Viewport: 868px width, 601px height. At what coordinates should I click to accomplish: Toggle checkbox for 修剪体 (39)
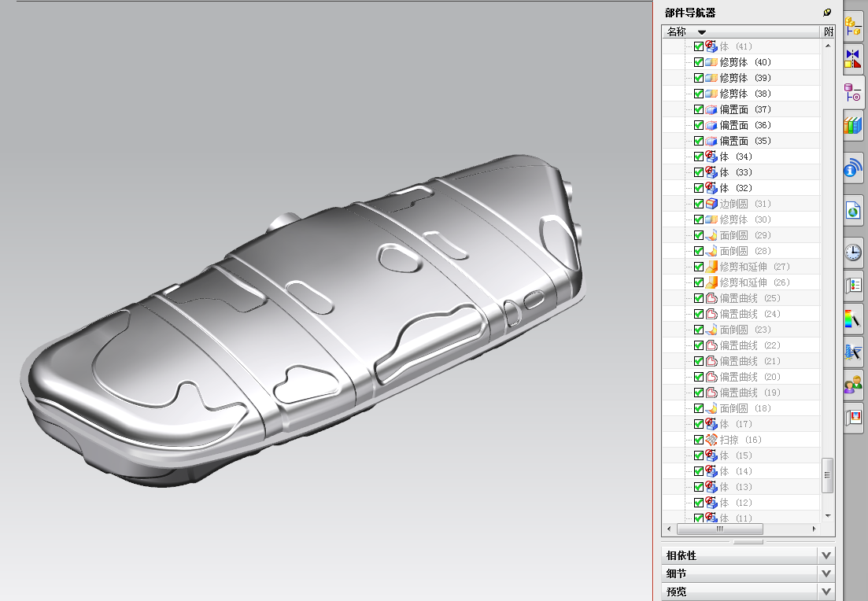pyautogui.click(x=699, y=78)
